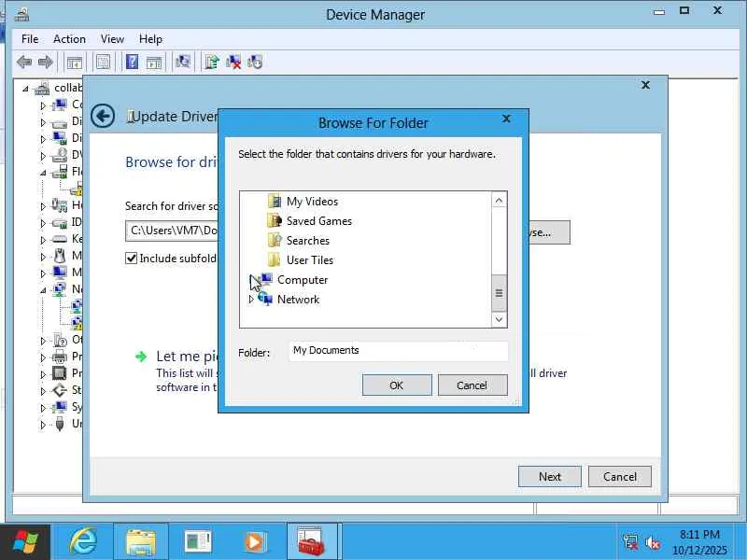Open Properties via the toolbar icon
This screenshot has height=560, width=747.
(x=103, y=62)
